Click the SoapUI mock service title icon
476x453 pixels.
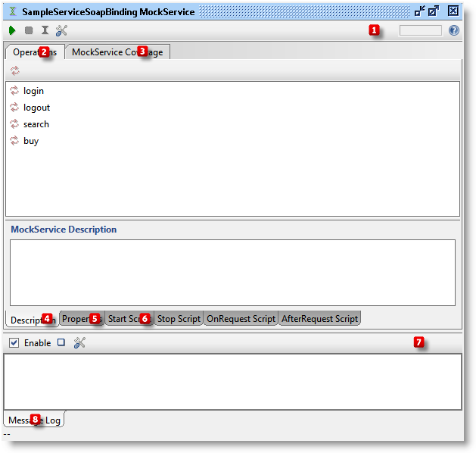click(x=13, y=11)
